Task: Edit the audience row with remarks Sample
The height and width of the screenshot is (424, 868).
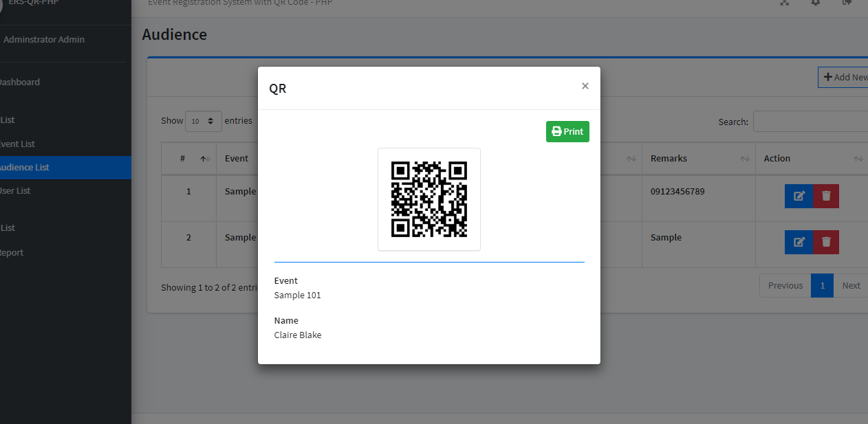Action: 799,242
